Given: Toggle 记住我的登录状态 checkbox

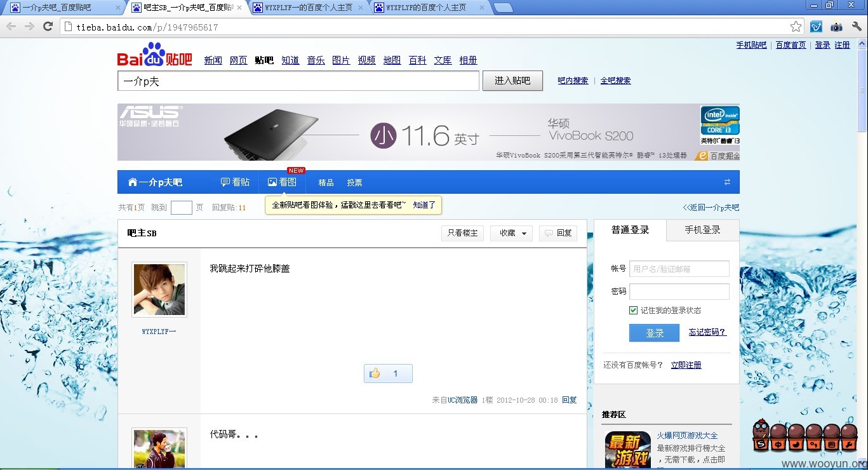Looking at the screenshot, I should (633, 311).
